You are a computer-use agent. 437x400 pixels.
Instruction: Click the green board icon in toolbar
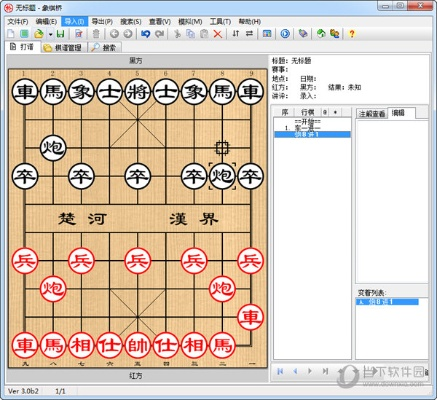click(24, 34)
